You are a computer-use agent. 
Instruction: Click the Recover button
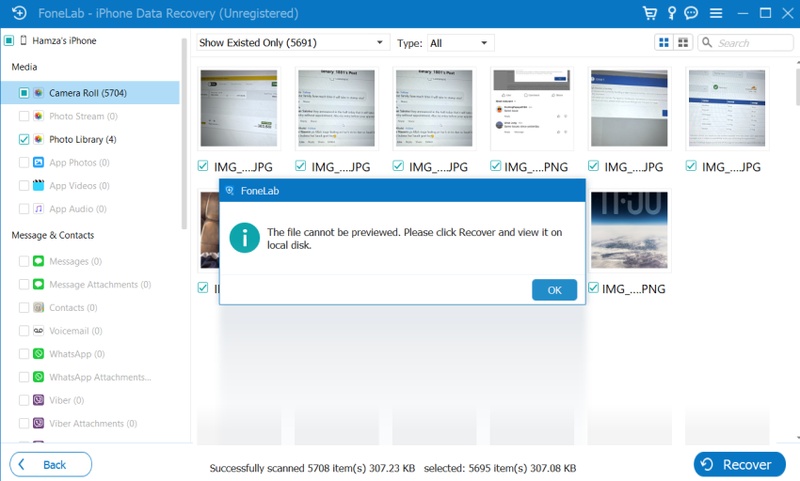(739, 464)
